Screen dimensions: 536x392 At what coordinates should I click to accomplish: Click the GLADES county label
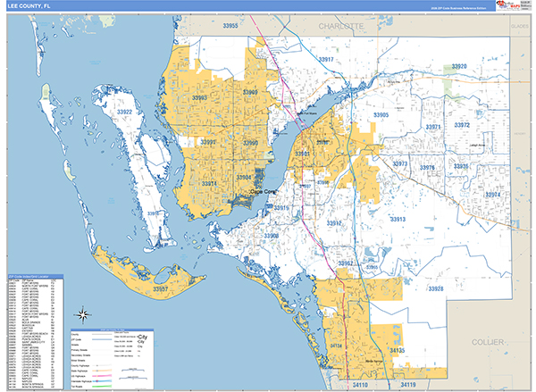coord(520,26)
